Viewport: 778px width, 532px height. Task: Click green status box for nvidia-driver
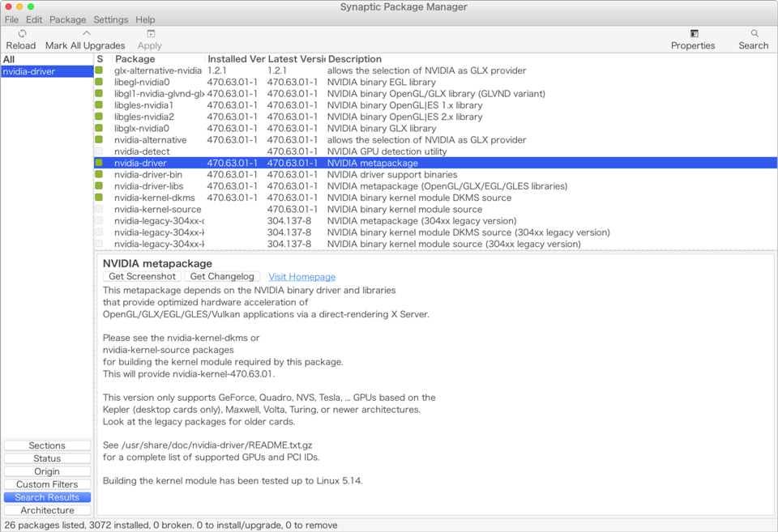click(100, 163)
